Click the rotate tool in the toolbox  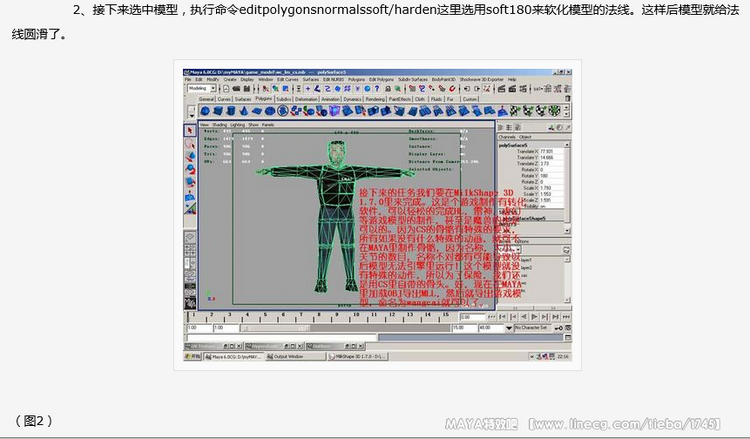tap(189, 168)
